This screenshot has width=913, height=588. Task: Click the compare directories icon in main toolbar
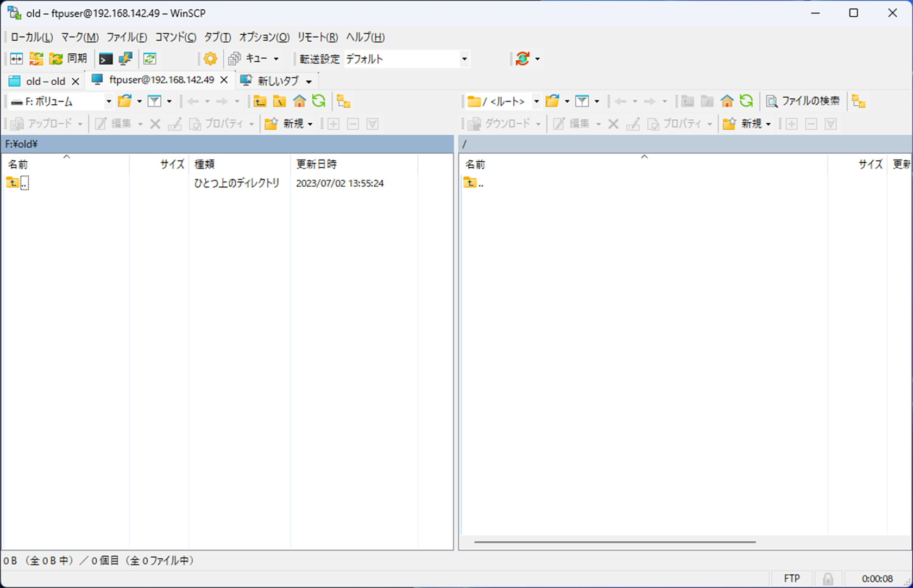coord(16,59)
